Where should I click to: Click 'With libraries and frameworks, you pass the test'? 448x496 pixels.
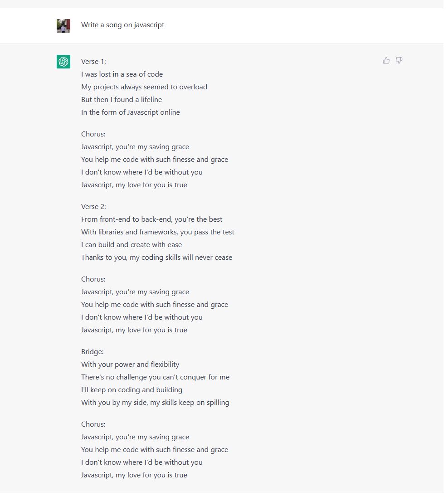pyautogui.click(x=159, y=234)
